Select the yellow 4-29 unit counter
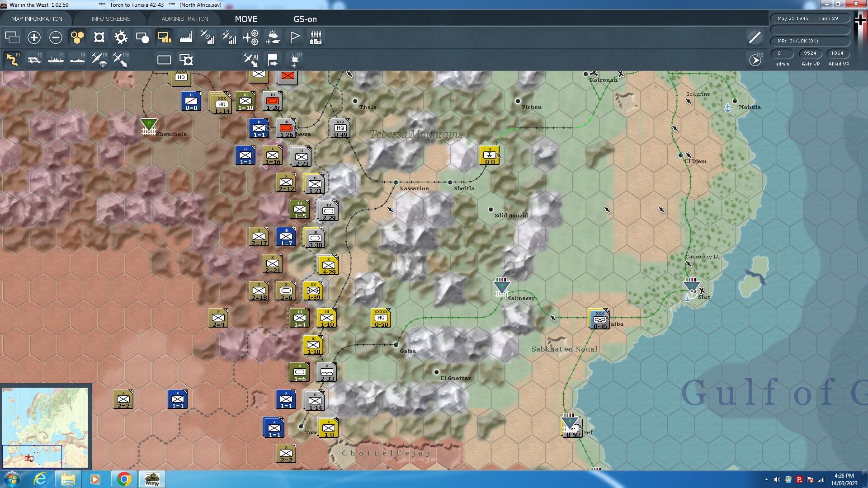 click(329, 265)
